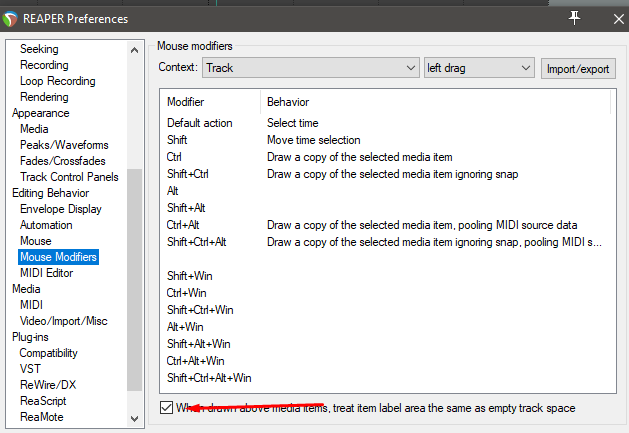
Task: Click the Behavior column header
Action: tap(436, 102)
